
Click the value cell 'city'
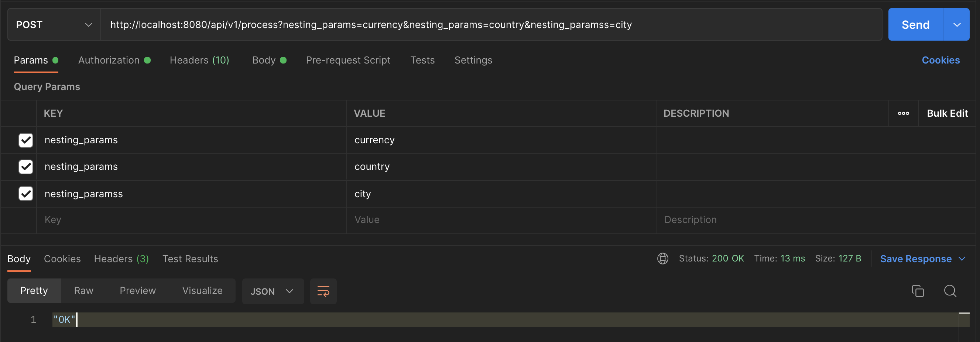pos(501,194)
